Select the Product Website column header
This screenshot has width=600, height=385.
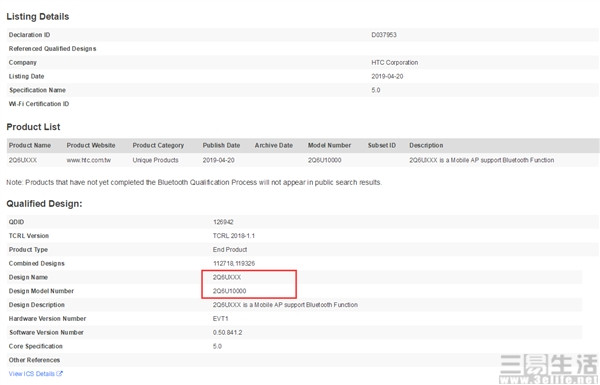point(91,145)
